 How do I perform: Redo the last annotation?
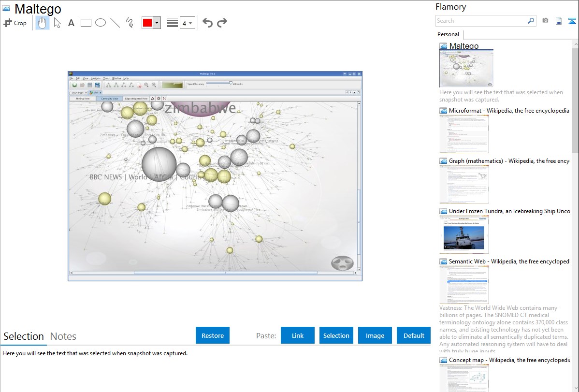pyautogui.click(x=222, y=23)
